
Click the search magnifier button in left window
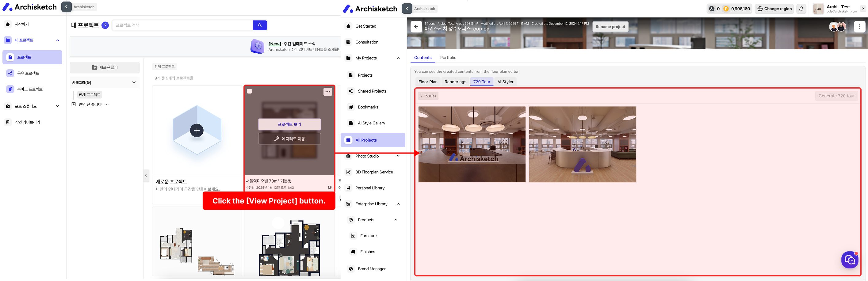click(x=260, y=25)
